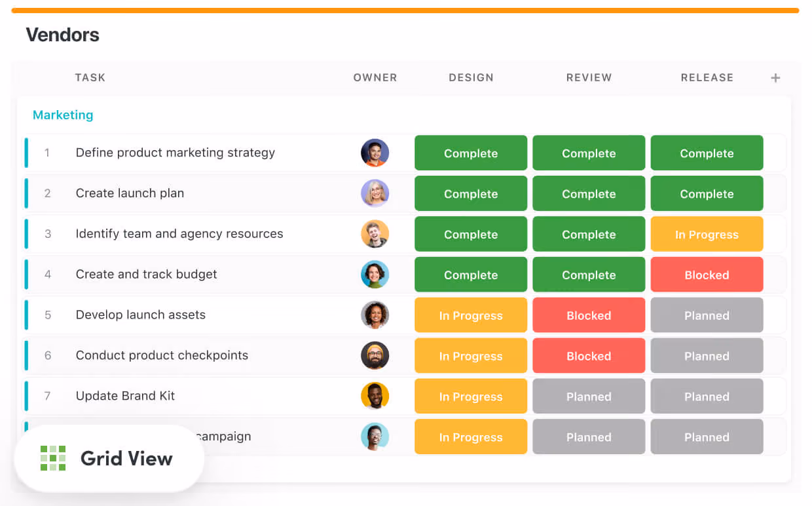The width and height of the screenshot is (812, 506).
Task: Open Planned Review status in campaign row
Action: click(589, 437)
